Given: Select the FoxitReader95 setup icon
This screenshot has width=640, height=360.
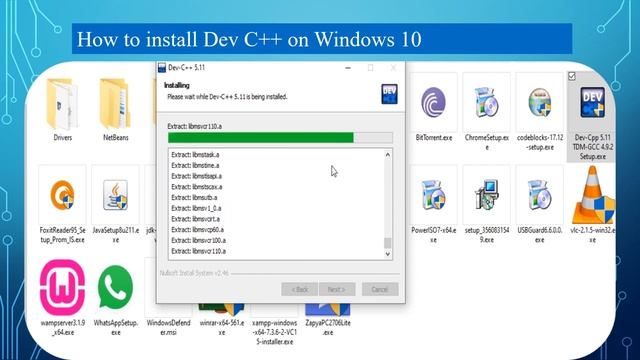Looking at the screenshot, I should point(62,195).
